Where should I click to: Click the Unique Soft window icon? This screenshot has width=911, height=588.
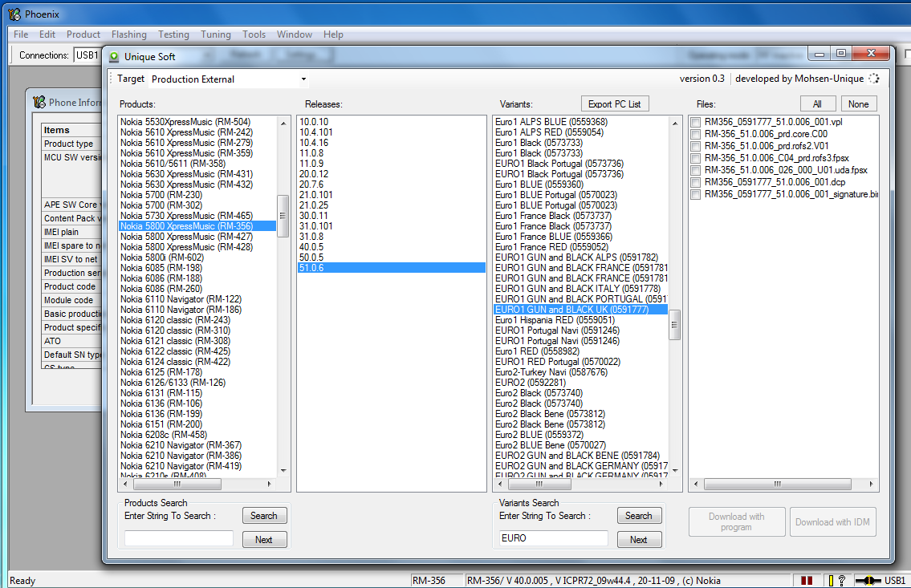tap(115, 56)
